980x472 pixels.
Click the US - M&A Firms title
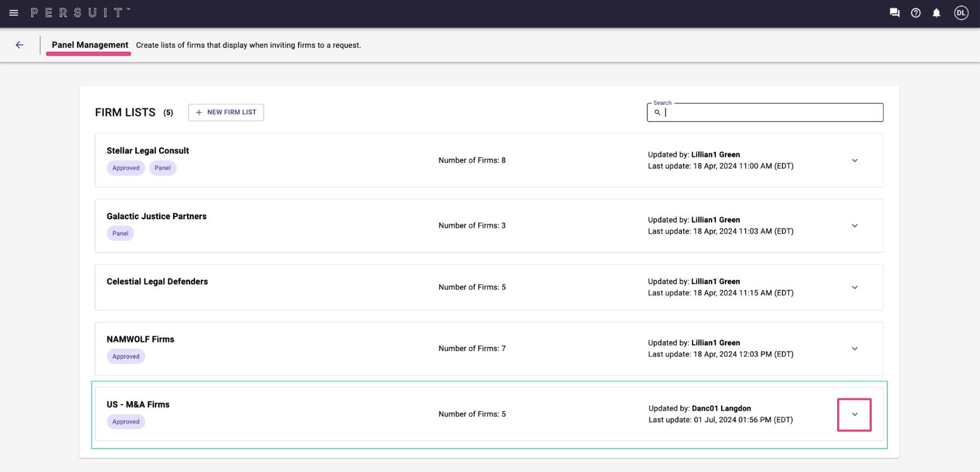click(x=138, y=404)
